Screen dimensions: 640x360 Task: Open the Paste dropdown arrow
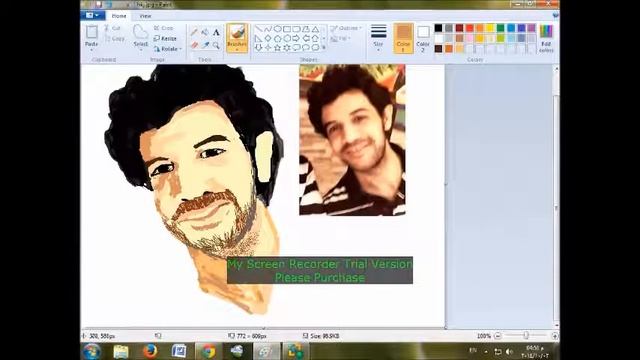coord(91,50)
